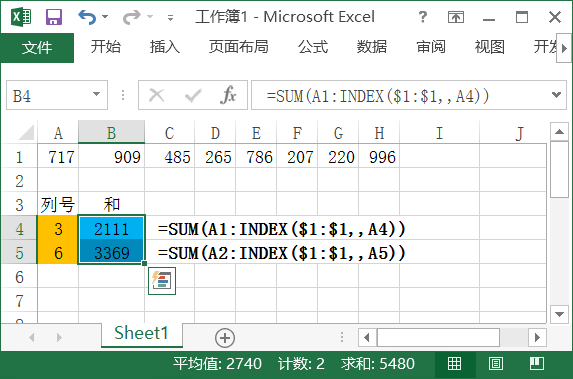The height and width of the screenshot is (379, 573).
Task: Open the 公式 Formulas tab
Action: (313, 47)
